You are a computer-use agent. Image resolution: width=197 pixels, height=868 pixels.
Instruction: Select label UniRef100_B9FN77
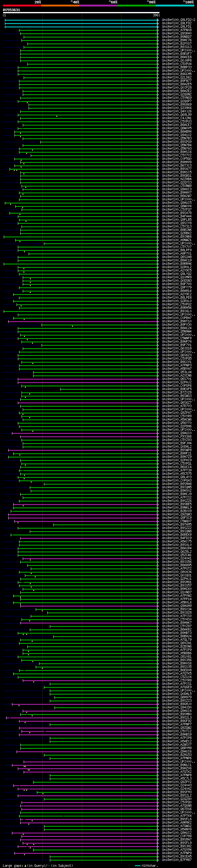tap(177, 81)
